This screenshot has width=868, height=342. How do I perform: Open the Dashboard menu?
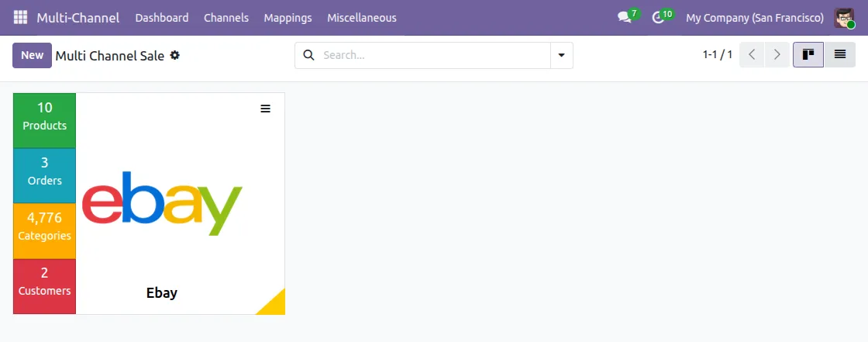(x=162, y=18)
